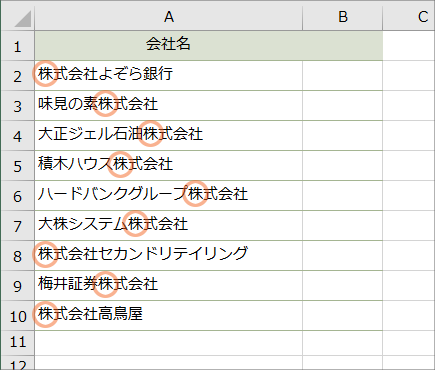Select cell containing 積木ハウス株式会社

click(168, 166)
